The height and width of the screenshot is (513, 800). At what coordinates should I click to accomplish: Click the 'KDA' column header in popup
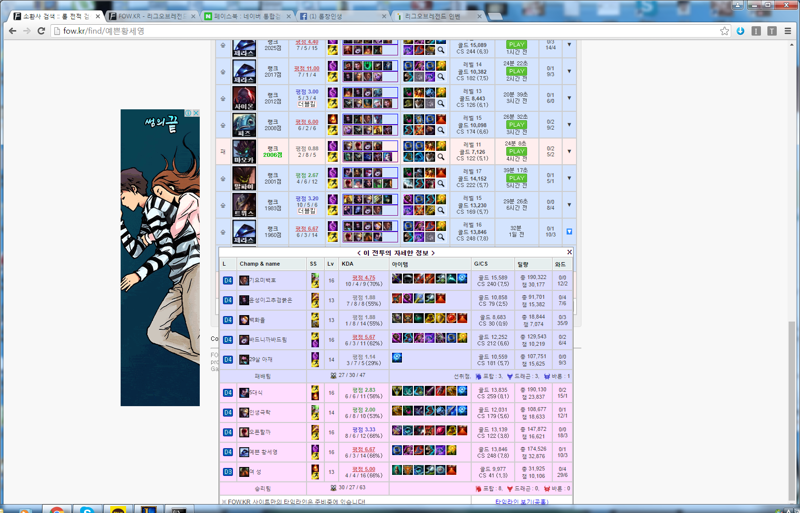click(347, 264)
